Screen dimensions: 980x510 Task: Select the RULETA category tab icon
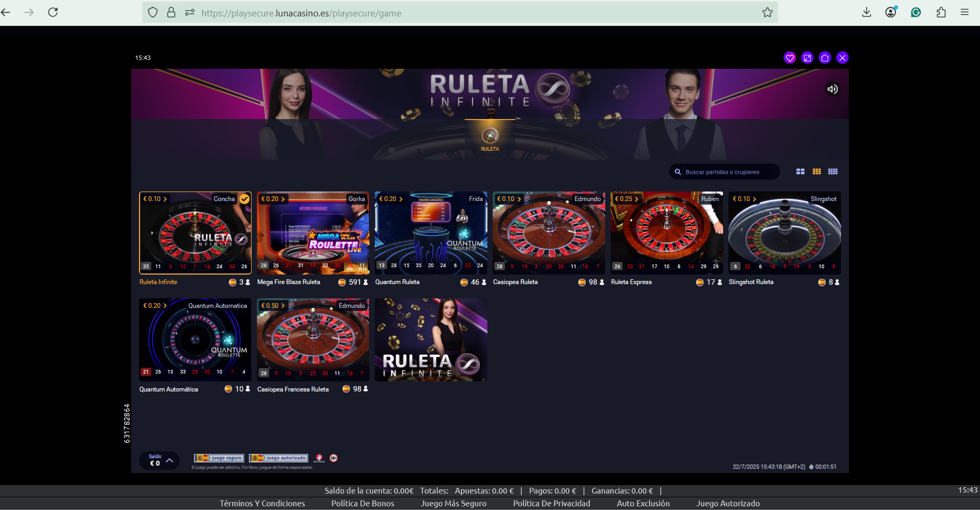(x=490, y=136)
